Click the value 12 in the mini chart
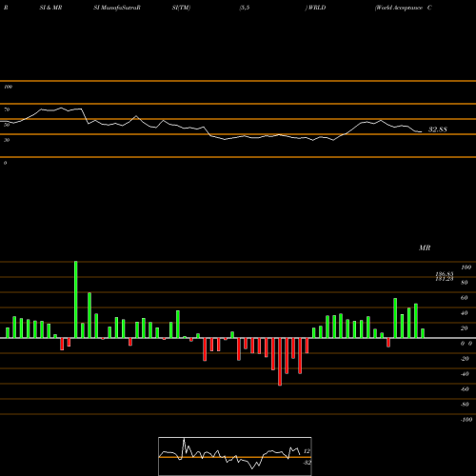The width and height of the screenshot is (476, 476). pos(307,451)
